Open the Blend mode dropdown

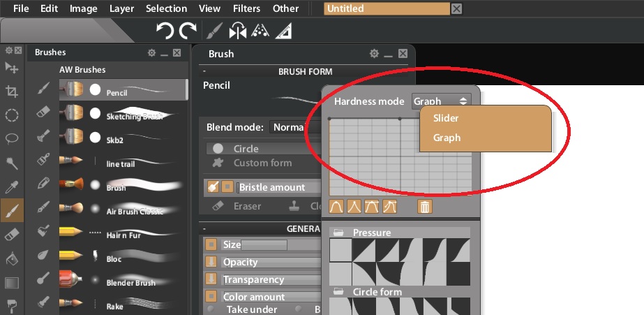295,127
